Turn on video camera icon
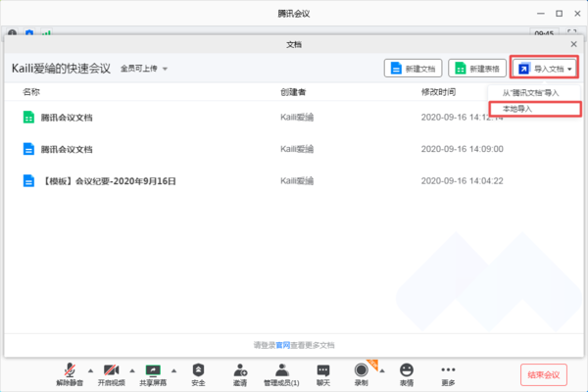Image resolution: width=588 pixels, height=392 pixels. [x=112, y=370]
